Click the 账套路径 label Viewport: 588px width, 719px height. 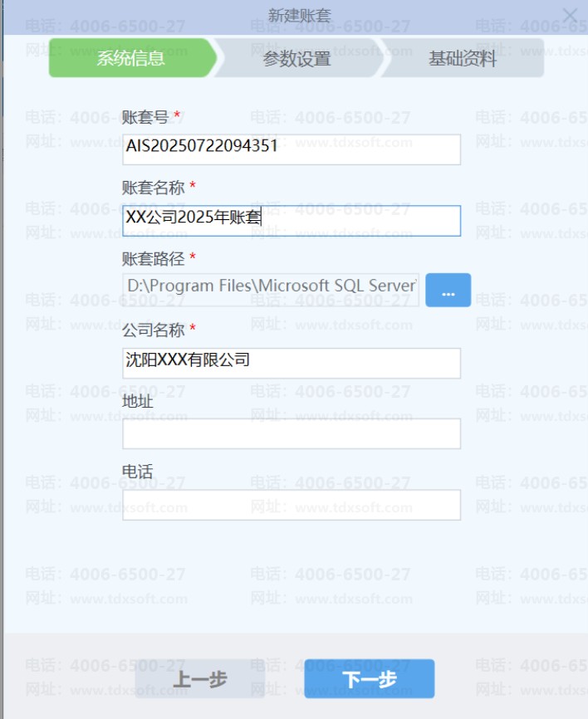(153, 258)
